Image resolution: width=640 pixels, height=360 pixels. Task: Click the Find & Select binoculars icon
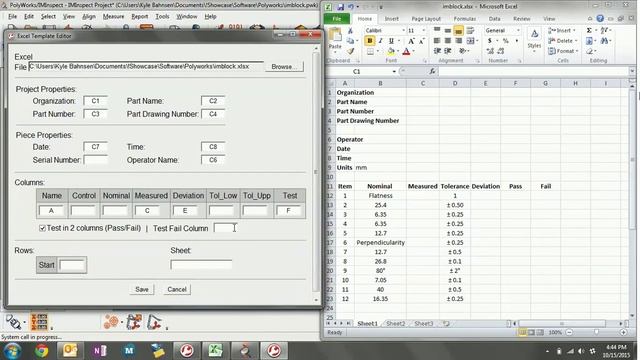[604, 41]
